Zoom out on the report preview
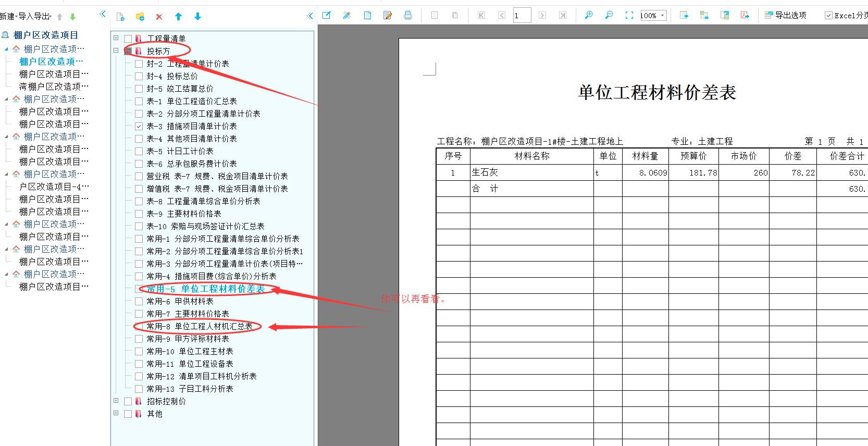 pyautogui.click(x=609, y=15)
